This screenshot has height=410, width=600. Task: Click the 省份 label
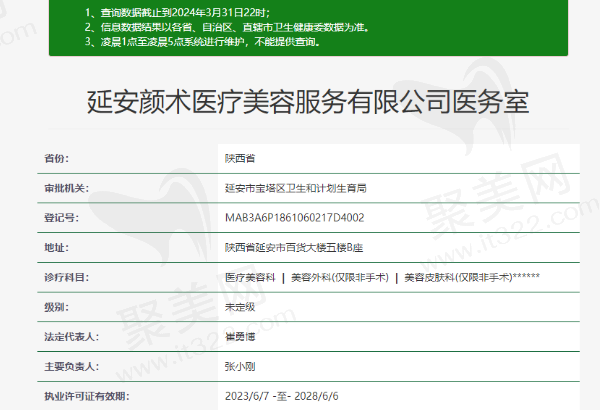[x=57, y=158]
